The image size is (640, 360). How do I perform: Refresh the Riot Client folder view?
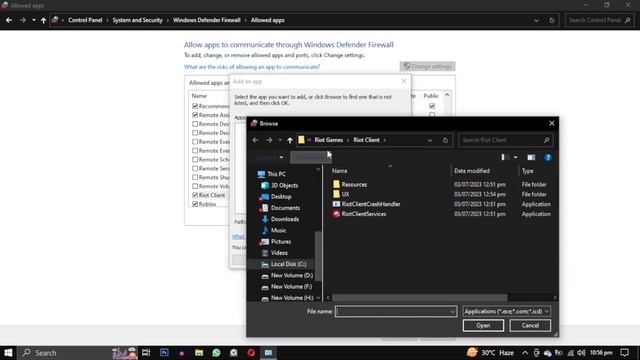(x=445, y=140)
